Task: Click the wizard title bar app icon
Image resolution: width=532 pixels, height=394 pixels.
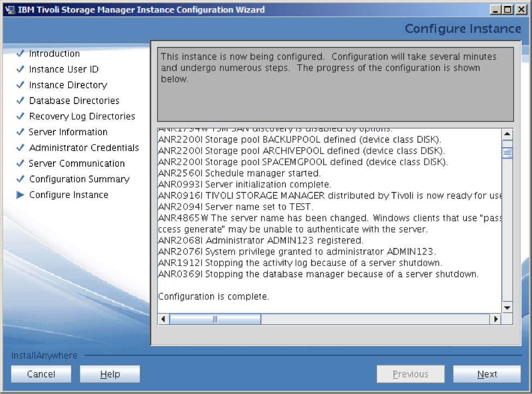Action: 10,10
